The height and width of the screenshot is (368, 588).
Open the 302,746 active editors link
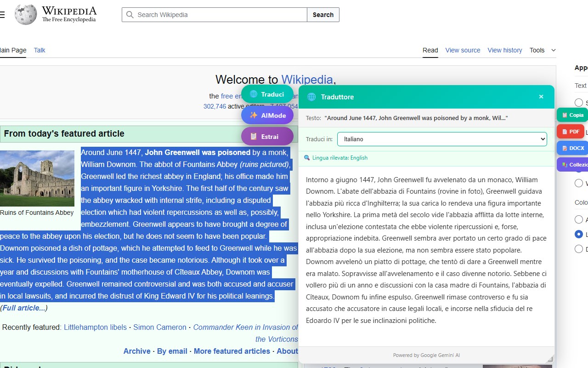(x=215, y=106)
